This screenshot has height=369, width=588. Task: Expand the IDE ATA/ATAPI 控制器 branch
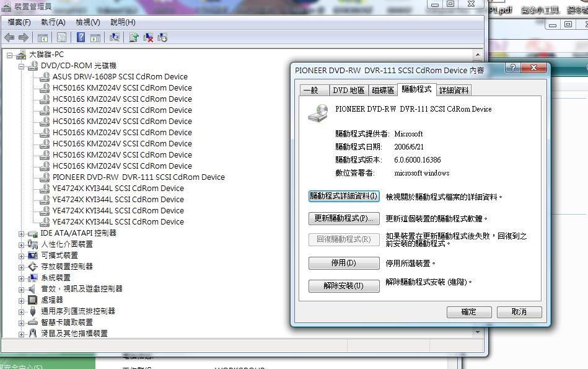[21, 234]
